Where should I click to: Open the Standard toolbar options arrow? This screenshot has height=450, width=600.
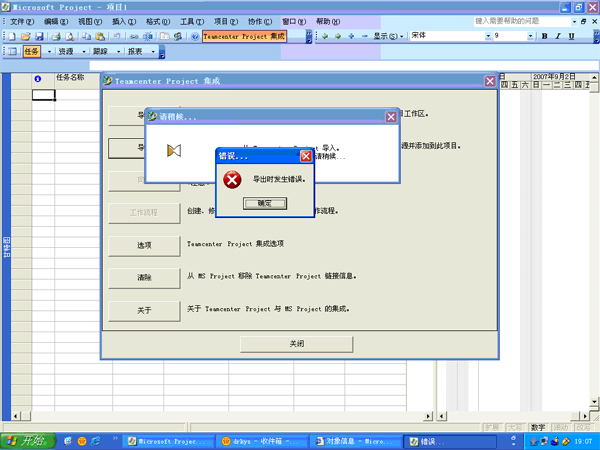pos(309,37)
